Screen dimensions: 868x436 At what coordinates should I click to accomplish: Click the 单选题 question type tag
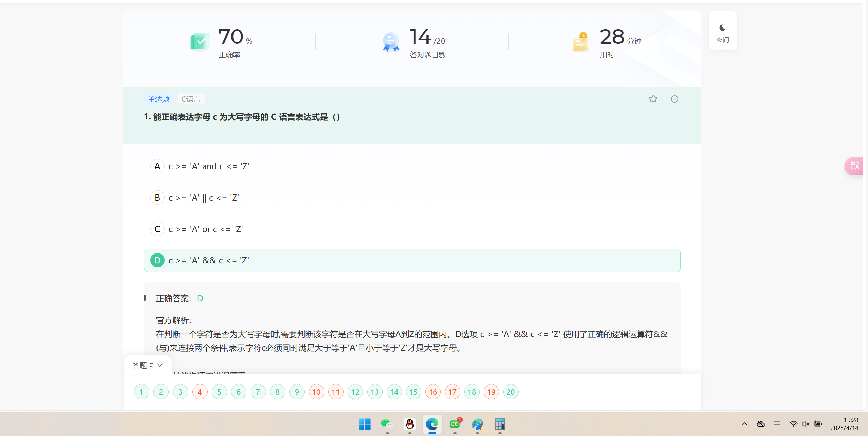click(159, 99)
